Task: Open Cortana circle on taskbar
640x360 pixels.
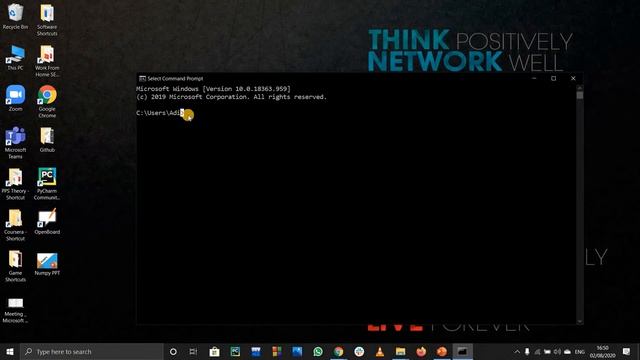Action: point(173,351)
